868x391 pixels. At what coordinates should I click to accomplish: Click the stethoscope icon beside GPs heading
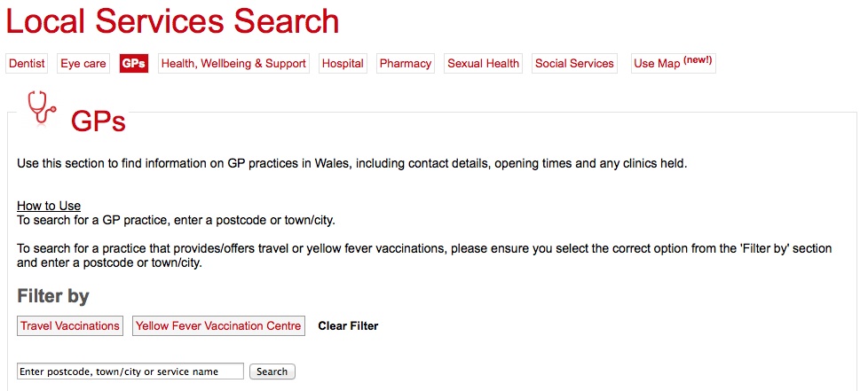[x=42, y=108]
